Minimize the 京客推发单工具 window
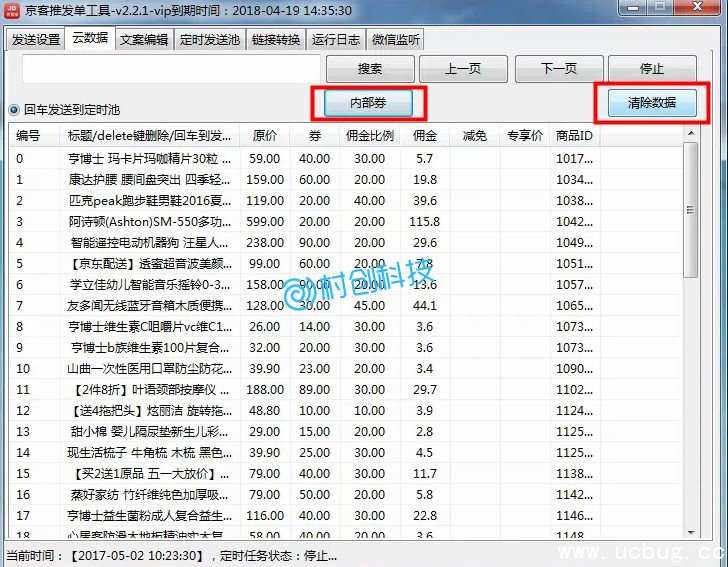This screenshot has height=567, width=728. [633, 7]
